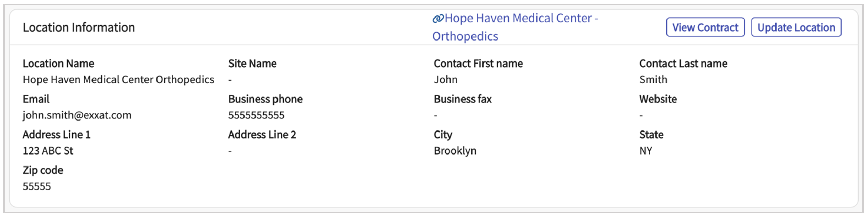Select the contact last name Smith

pos(653,80)
